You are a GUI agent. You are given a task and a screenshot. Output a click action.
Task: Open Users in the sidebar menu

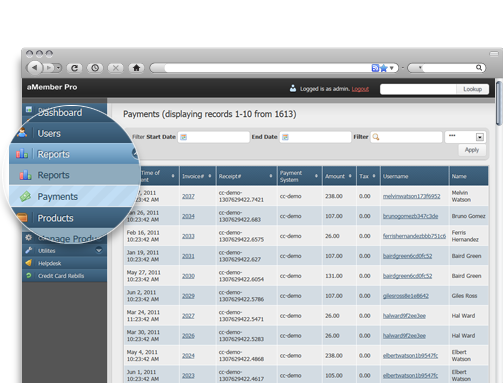[x=49, y=133]
